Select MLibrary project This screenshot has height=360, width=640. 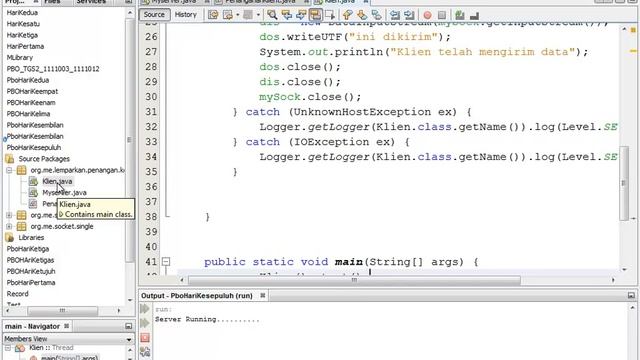pyautogui.click(x=20, y=58)
